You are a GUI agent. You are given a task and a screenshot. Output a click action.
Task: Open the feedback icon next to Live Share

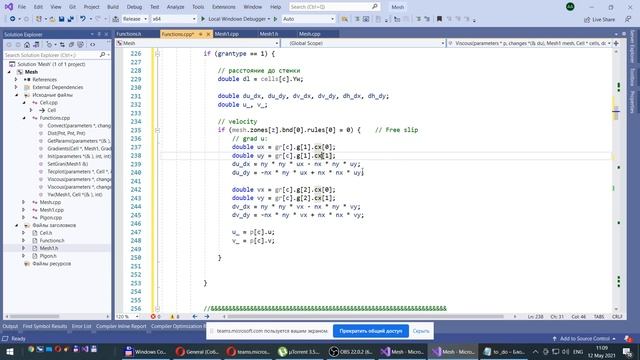628,19
